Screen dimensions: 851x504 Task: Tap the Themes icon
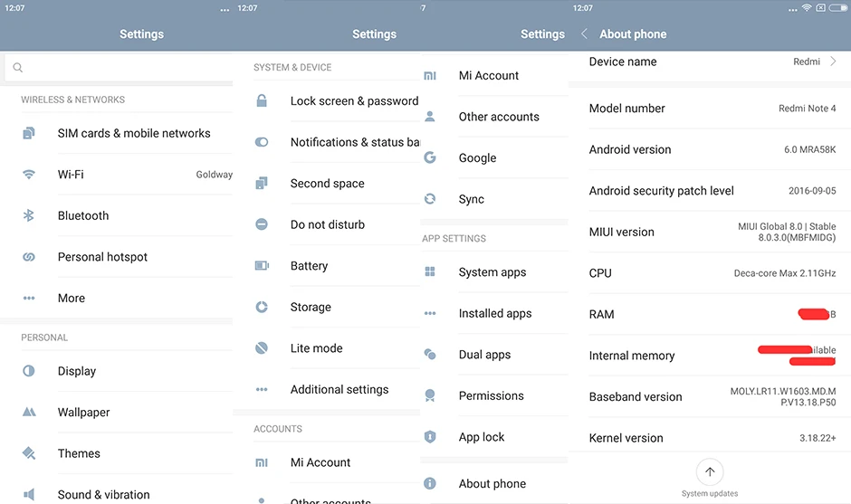(x=29, y=453)
